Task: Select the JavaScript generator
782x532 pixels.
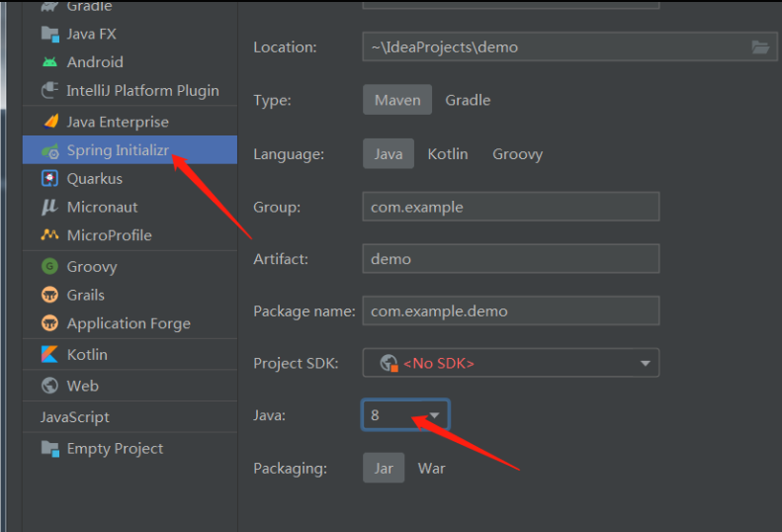Action: pyautogui.click(x=75, y=416)
